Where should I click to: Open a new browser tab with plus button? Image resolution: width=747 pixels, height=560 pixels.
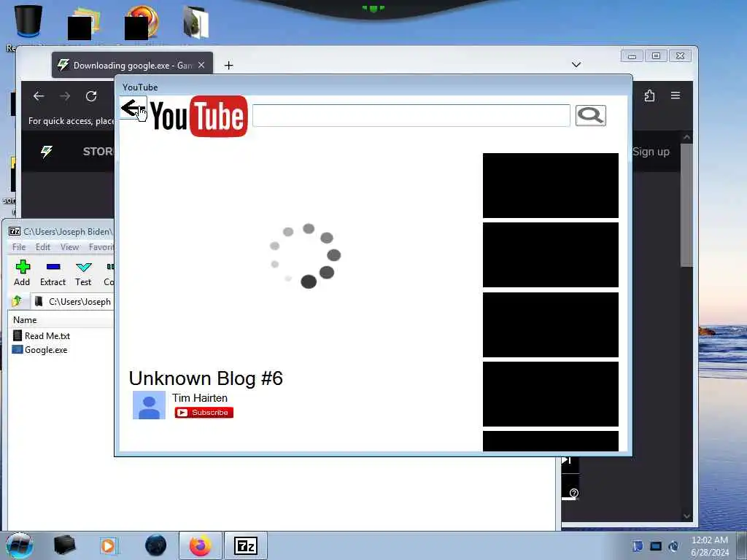pos(228,65)
